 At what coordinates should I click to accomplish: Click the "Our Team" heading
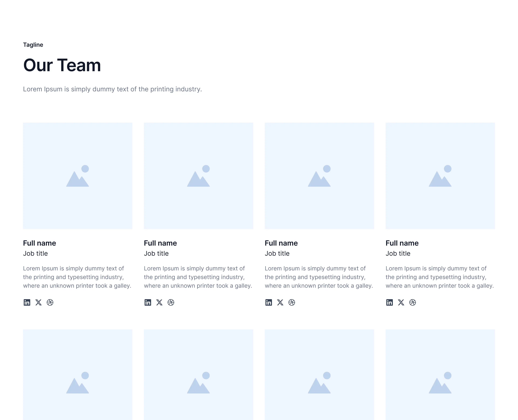[x=62, y=65]
